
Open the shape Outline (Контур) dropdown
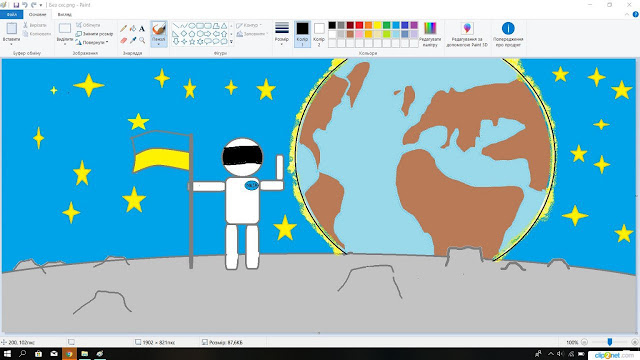click(x=249, y=25)
